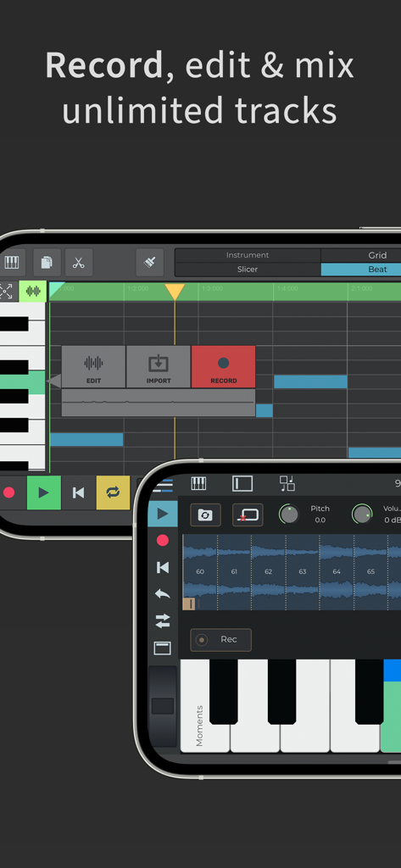Viewport: 401px width, 868px height.
Task: Click the red record dot in lower phone sidebar
Action: click(x=162, y=540)
